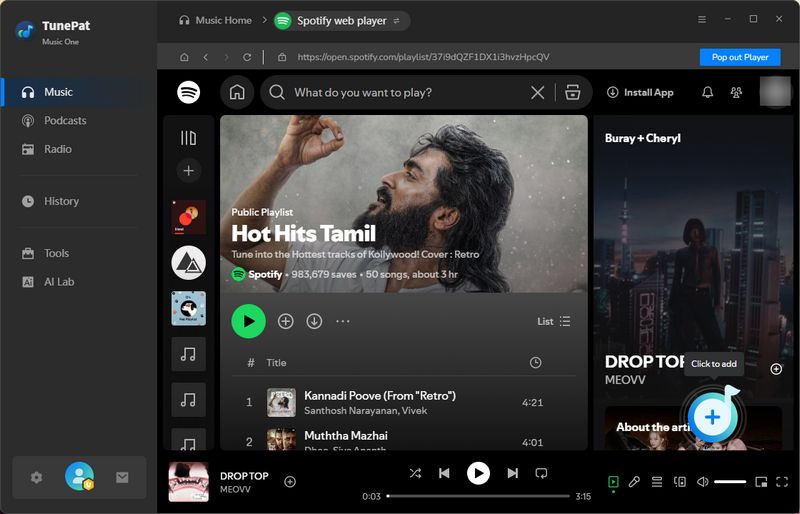Go to Music Home breadcrumb
The image size is (800, 514).
coord(215,20)
